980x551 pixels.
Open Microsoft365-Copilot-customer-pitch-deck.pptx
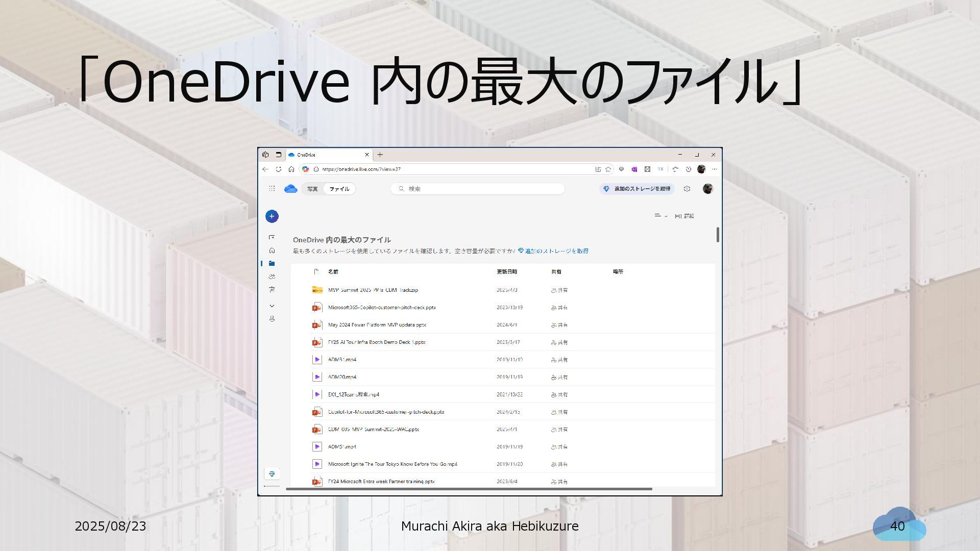point(382,308)
